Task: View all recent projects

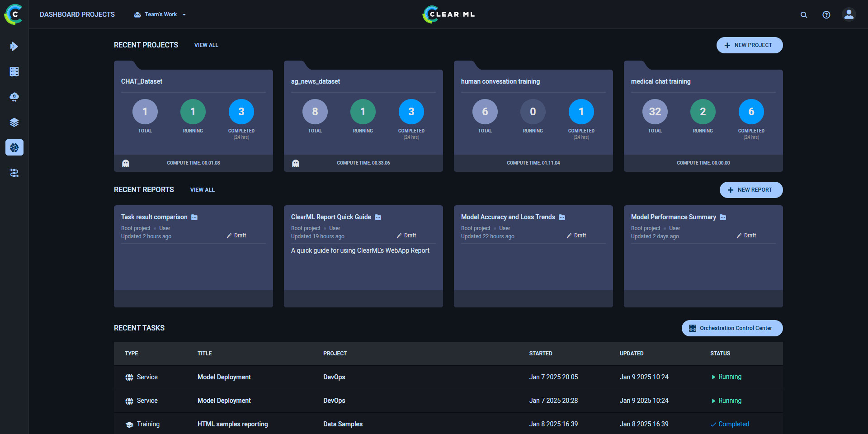Action: tap(206, 45)
